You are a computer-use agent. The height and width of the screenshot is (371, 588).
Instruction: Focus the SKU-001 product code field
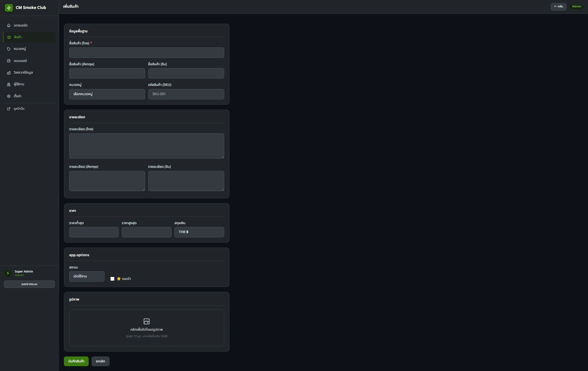pos(186,94)
